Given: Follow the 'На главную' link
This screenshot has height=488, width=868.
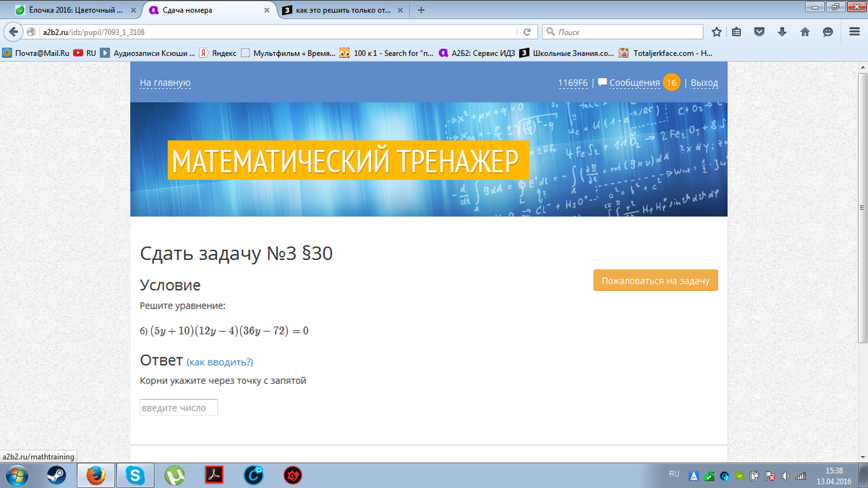Looking at the screenshot, I should tap(165, 83).
